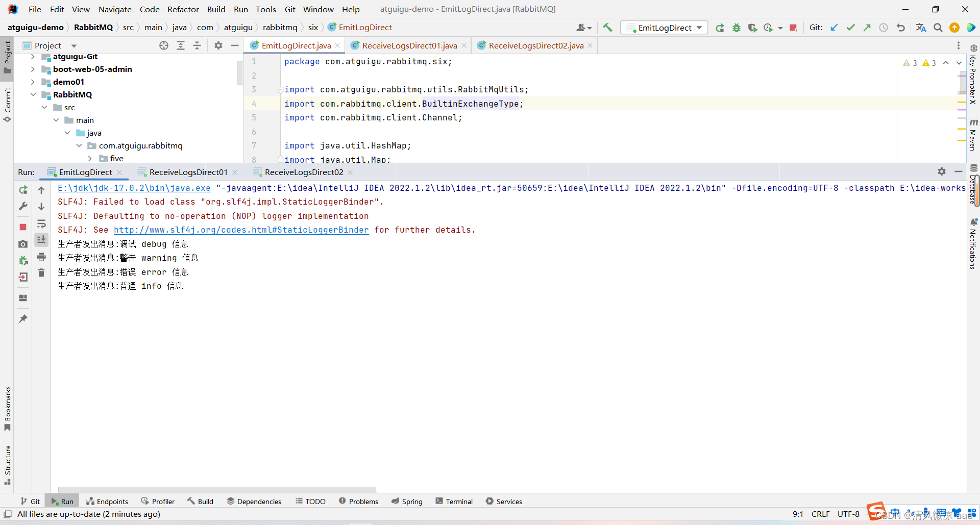The image size is (980, 525).
Task: Toggle the Maven tool window
Action: pyautogui.click(x=973, y=135)
